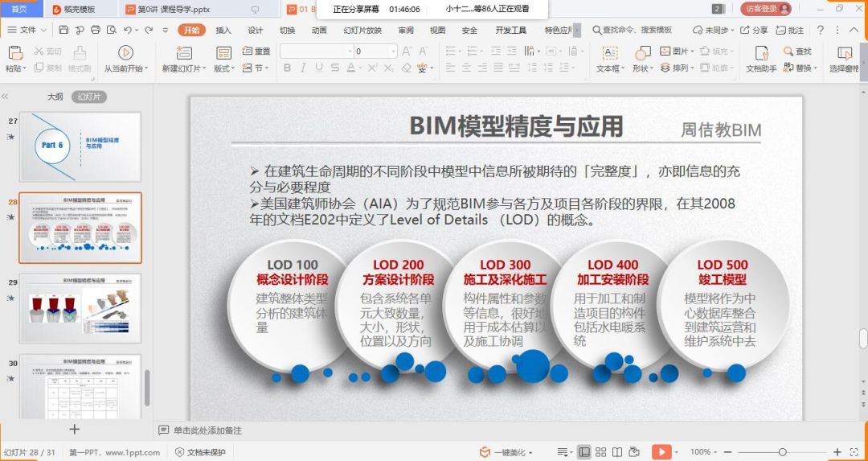Switch to reading view icon

coord(617,452)
